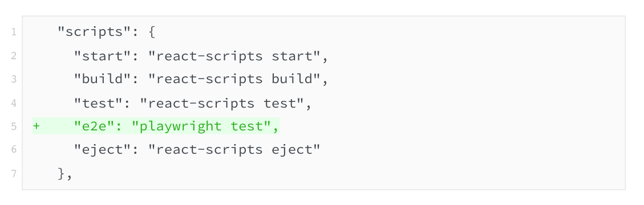Image resolution: width=644 pixels, height=205 pixels.
Task: Click the "react-scripts test" value
Action: point(222,103)
